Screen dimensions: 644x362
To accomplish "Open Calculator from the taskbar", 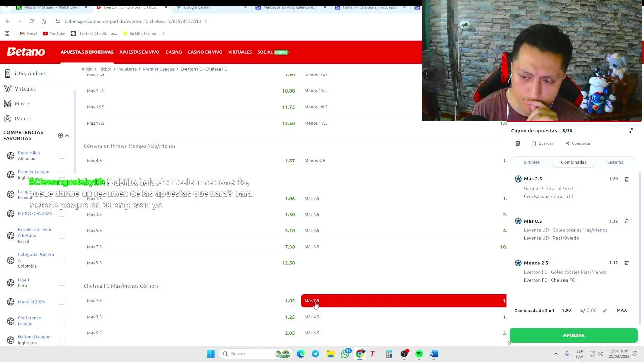I will (389, 354).
